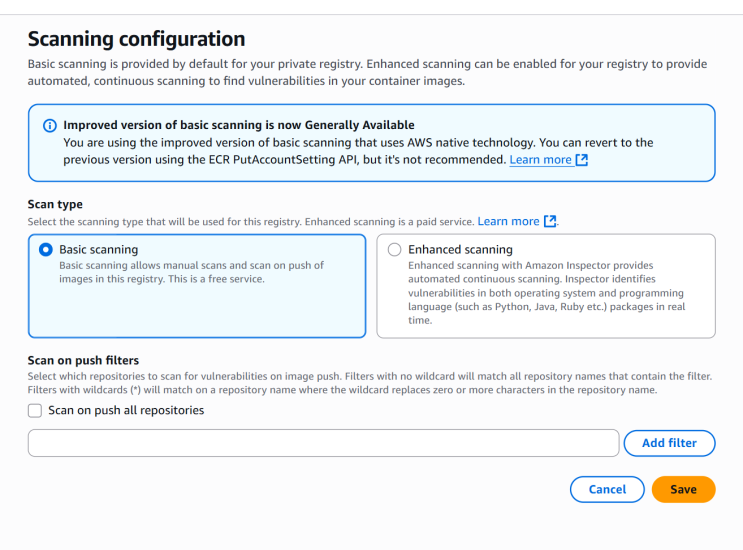This screenshot has height=550, width=743.
Task: Click the Enhanced scanning description paragraph
Action: 546,293
